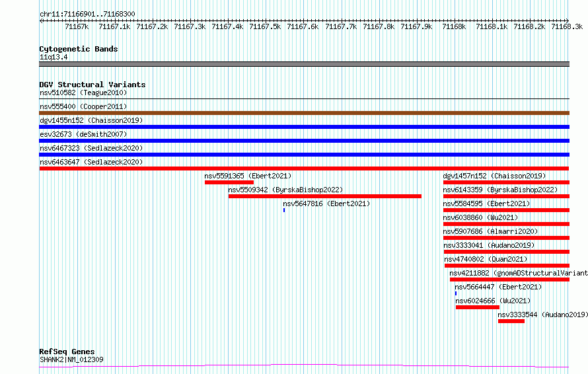Click the DGV Structural Variants track title
Screen dimensions: 588x374
(92, 85)
